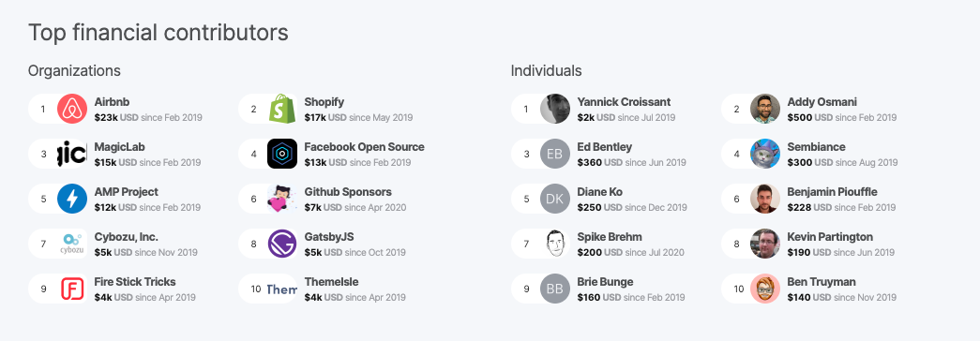Select the Fire Stick Tricks logo

(72, 289)
